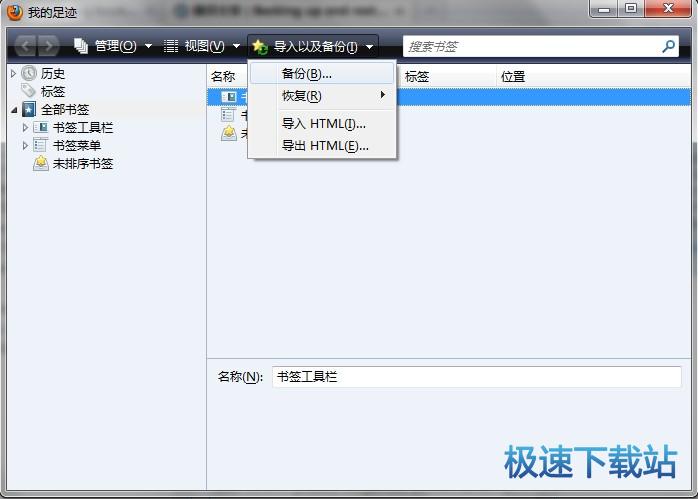This screenshot has height=499, width=698.
Task: Click the inbox icon beside 未排序书签 in tree
Action: coord(41,163)
